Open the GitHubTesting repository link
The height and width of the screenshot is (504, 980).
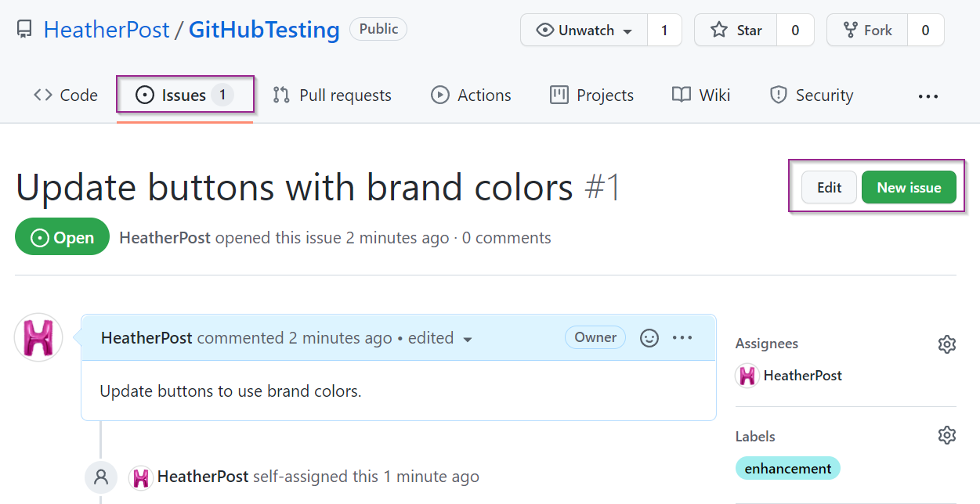264,31
